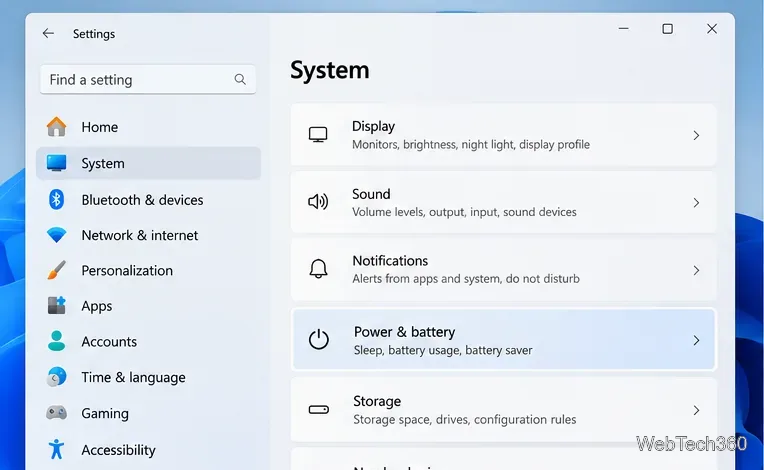Screen dimensions: 764x470
Task: Click the Sound speaker icon
Action: (x=318, y=201)
